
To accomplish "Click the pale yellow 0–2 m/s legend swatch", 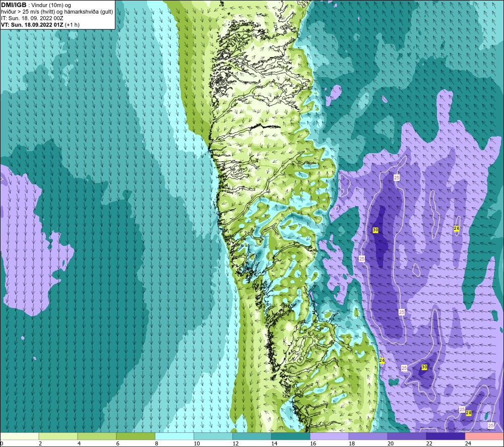I will pos(19,436).
